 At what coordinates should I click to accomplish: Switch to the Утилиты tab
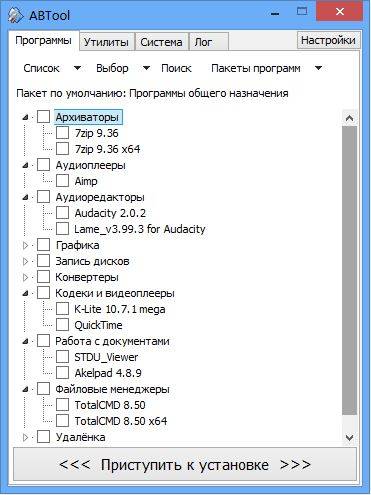tap(106, 42)
